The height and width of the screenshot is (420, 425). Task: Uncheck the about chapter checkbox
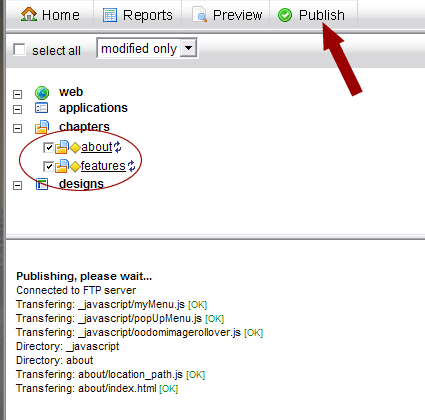49,147
